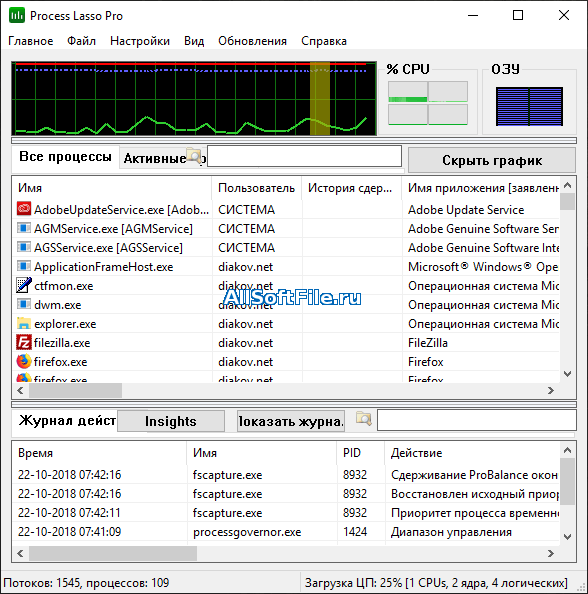The width and height of the screenshot is (588, 594).
Task: Click the 22-10-2018 07:42:11 log timestamp
Action: (69, 513)
